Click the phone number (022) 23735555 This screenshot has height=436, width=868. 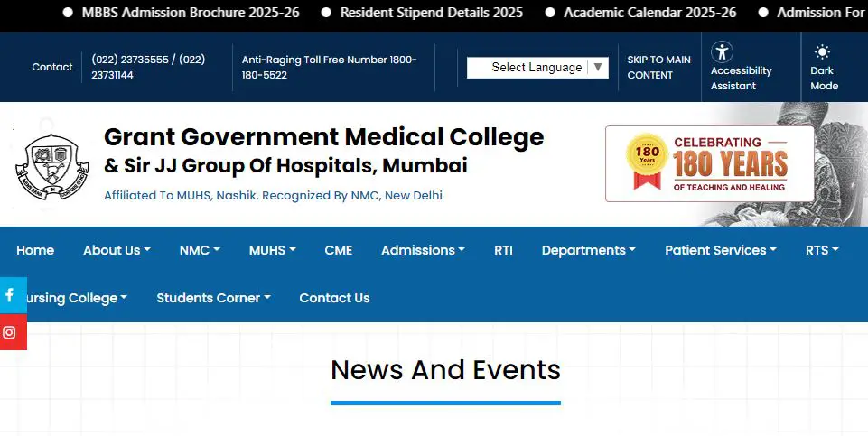tap(129, 60)
